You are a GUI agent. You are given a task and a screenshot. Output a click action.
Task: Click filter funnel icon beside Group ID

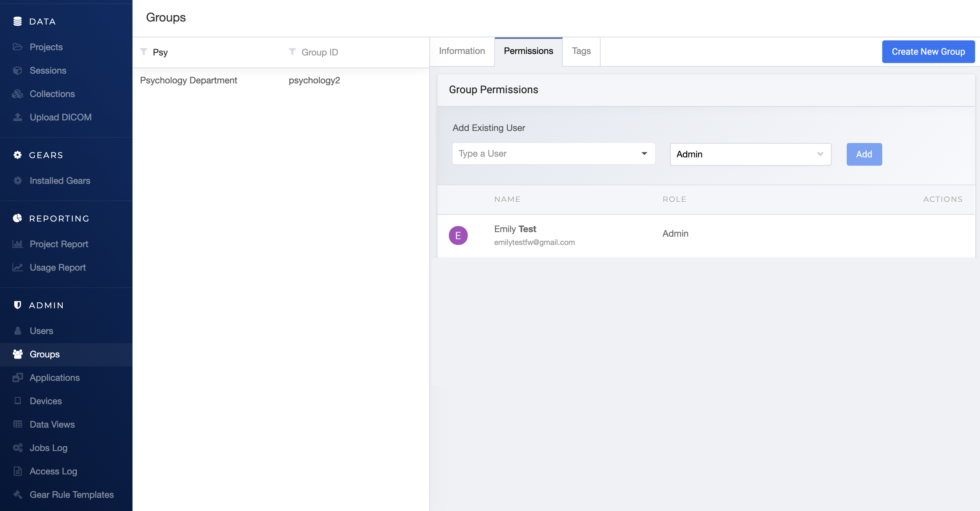(292, 52)
